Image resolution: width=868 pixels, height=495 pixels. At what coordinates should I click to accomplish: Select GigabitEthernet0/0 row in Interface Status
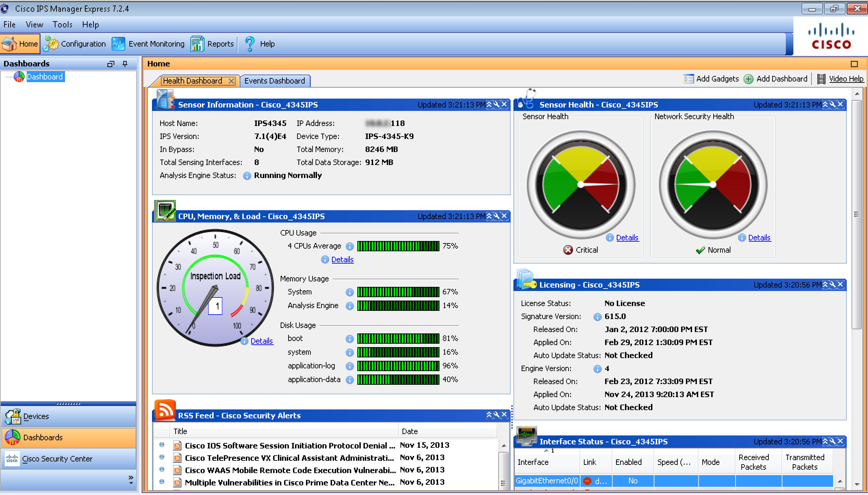[547, 481]
